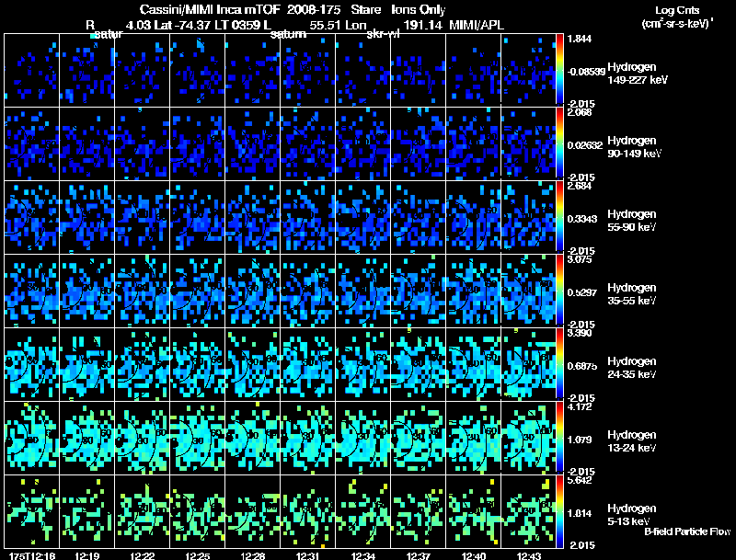Open the 13-24 keV panel at 12:28
The width and height of the screenshot is (736, 560).
tap(252, 439)
